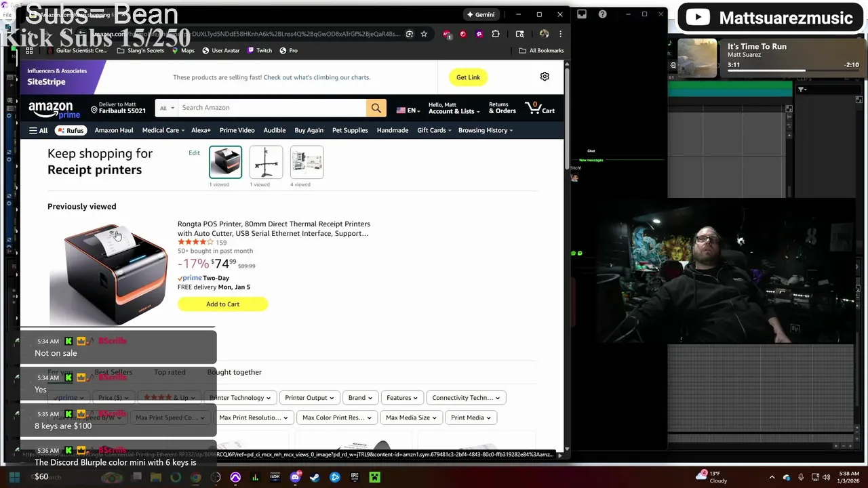Select the monitor stand thumbnail, 1 viewed
The width and height of the screenshot is (868, 488).
coord(266,162)
